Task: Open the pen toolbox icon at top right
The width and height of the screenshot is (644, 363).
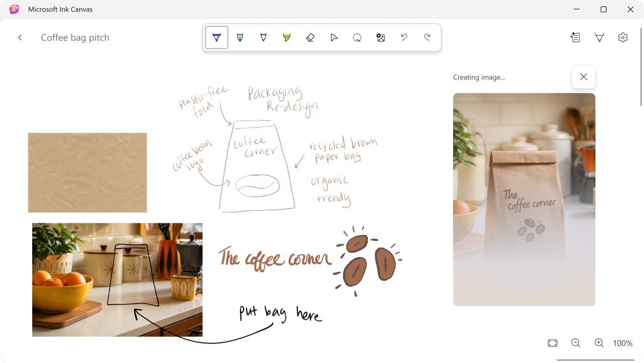Action: (x=599, y=37)
